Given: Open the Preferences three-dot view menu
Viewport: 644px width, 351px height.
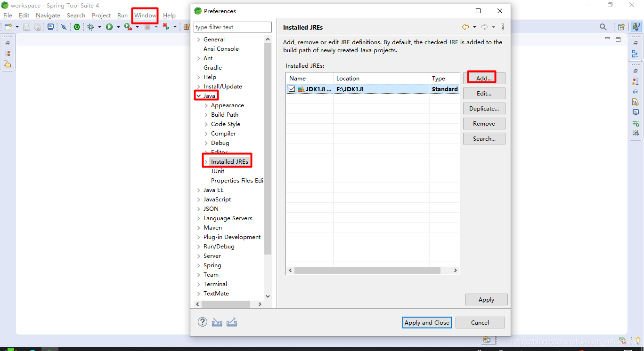Looking at the screenshot, I should click(x=503, y=27).
